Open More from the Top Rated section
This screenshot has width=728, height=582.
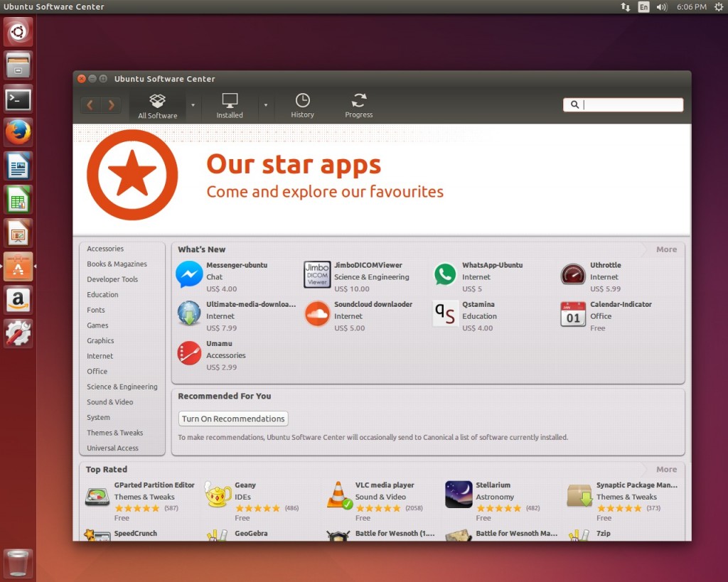[x=665, y=469]
